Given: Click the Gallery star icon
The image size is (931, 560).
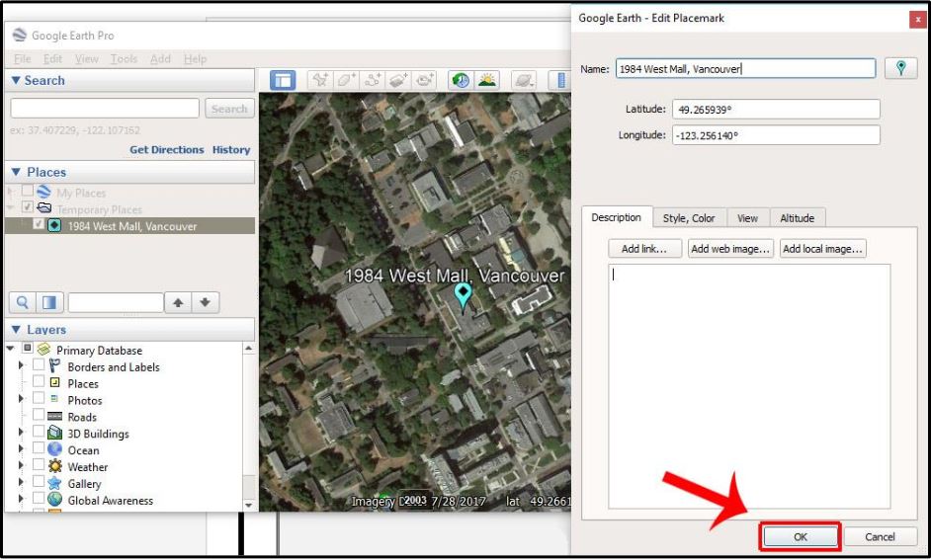Looking at the screenshot, I should [x=54, y=483].
